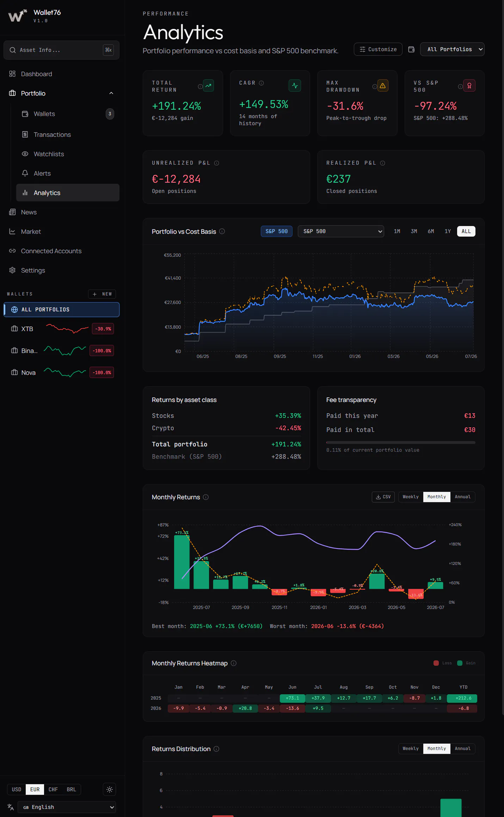Click the Total Return trending-up icon
This screenshot has height=817, width=504.
point(209,86)
